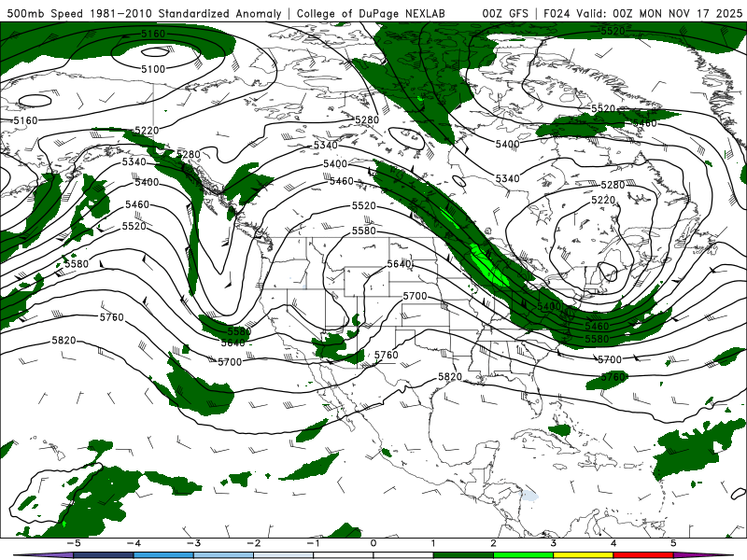Viewport: 747px width, 560px height.
Task: Click the purple arrow at the colorbar's negative end
Action: tap(43, 555)
